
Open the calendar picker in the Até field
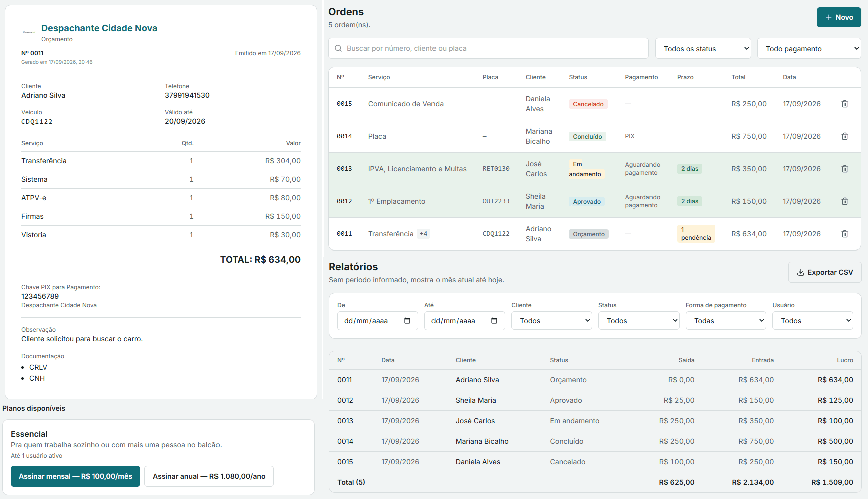[494, 321]
